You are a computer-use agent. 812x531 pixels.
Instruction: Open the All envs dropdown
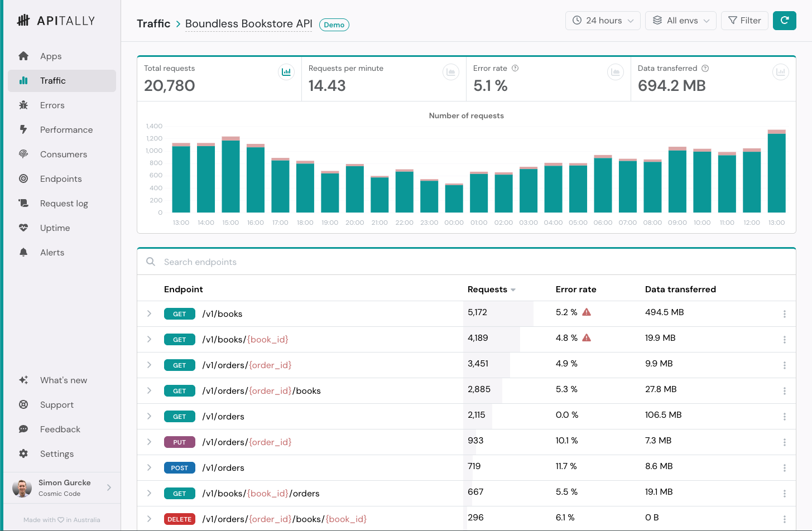(x=681, y=21)
